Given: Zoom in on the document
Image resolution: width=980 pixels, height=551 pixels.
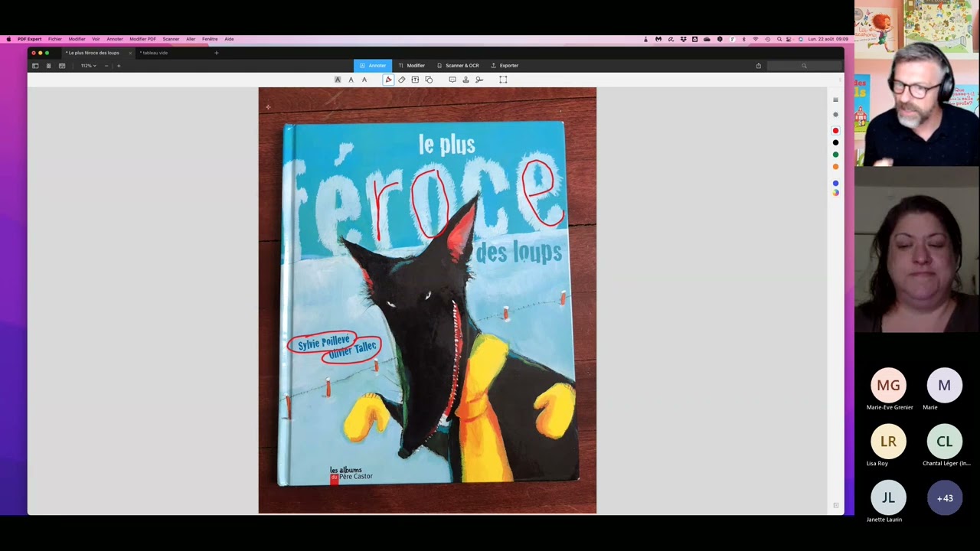Looking at the screenshot, I should pyautogui.click(x=119, y=66).
